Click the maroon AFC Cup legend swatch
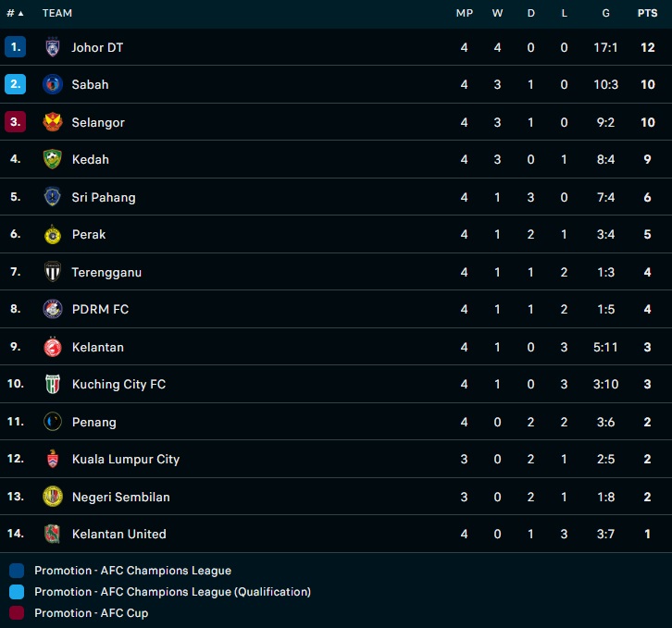The image size is (672, 628). [17, 613]
